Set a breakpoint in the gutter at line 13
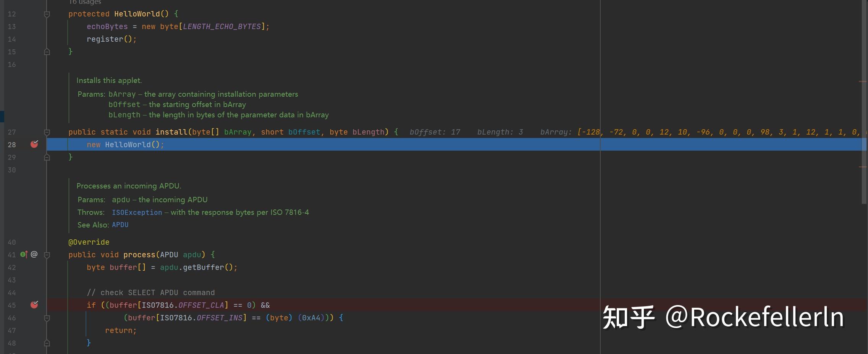This screenshot has height=354, width=868. (34, 26)
